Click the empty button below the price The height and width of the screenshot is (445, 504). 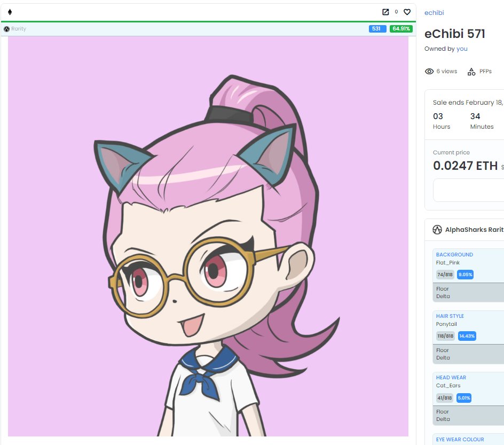469,190
